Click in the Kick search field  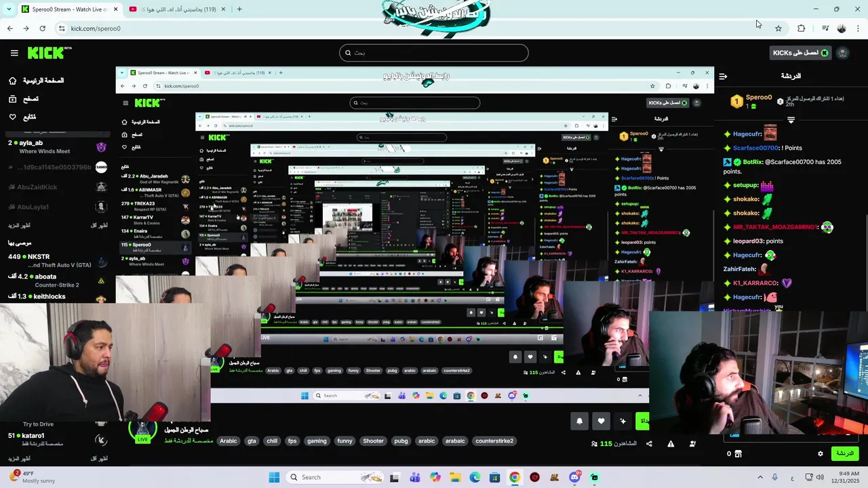(434, 53)
